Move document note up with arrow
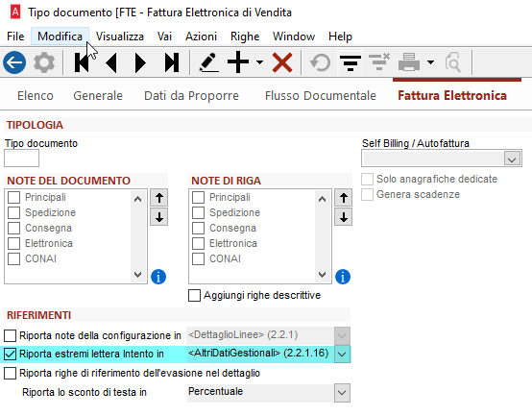This screenshot has height=416, width=532. coord(159,198)
